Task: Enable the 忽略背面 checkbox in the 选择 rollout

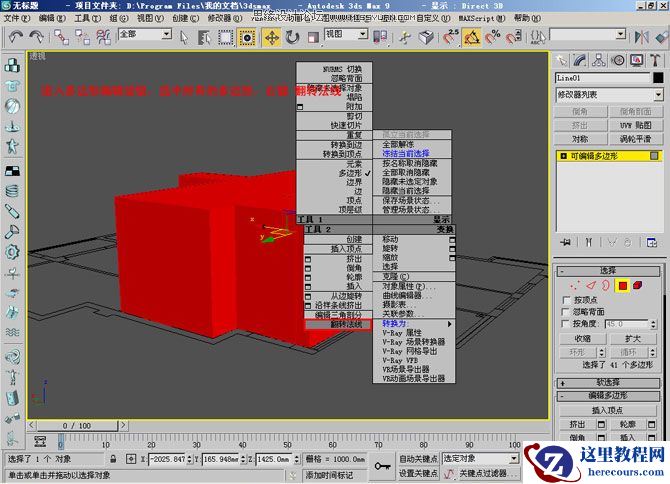Action: [567, 312]
